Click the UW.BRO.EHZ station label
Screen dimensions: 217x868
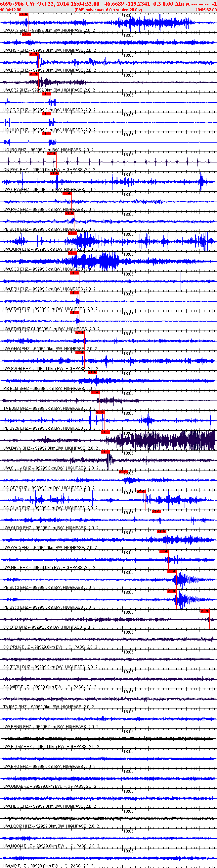pos(50,70)
